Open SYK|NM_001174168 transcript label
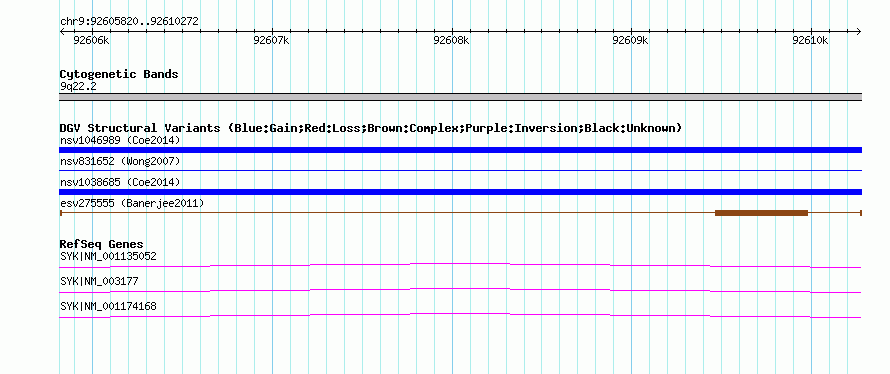890x374 pixels. (x=108, y=306)
